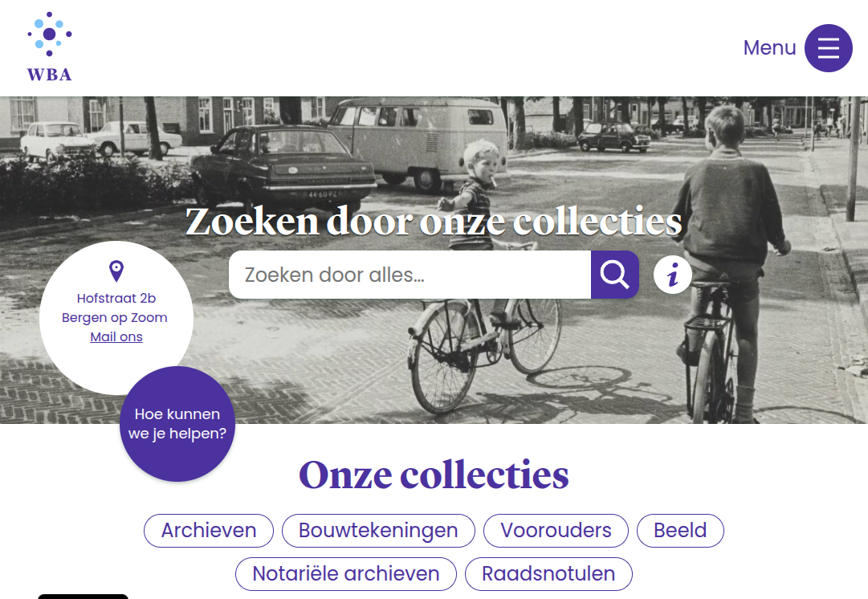Click the WBA logo
The width and height of the screenshot is (868, 599).
click(49, 47)
